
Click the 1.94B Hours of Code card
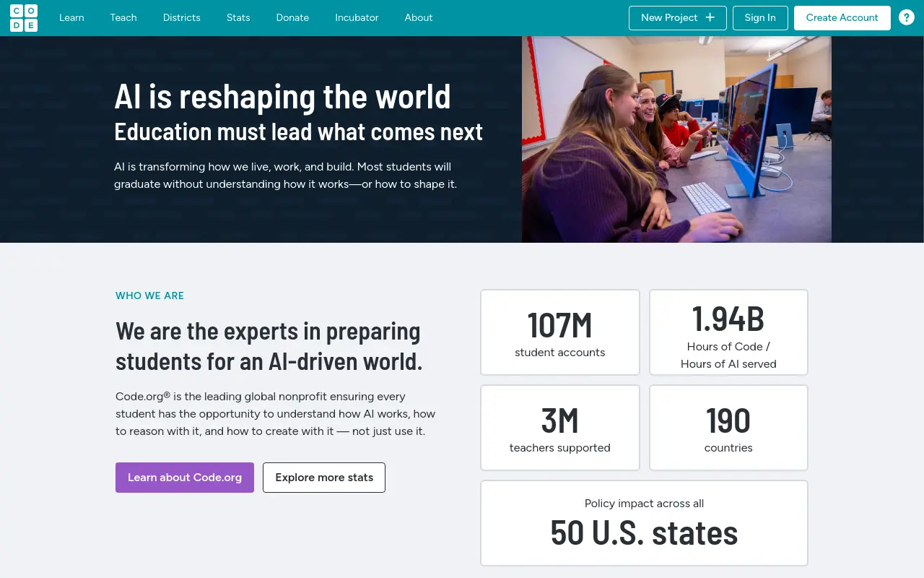pyautogui.click(x=728, y=332)
